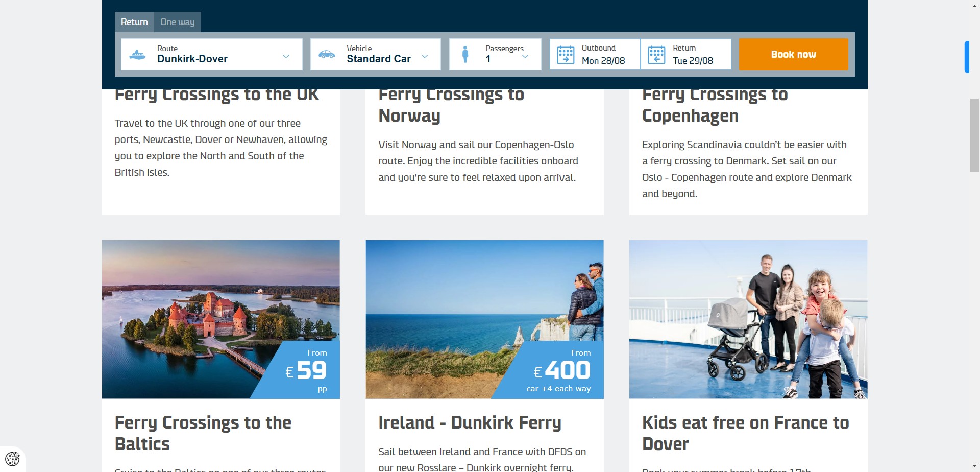Expand the Passengers count dropdown
This screenshot has width=980, height=472.
pos(525,56)
